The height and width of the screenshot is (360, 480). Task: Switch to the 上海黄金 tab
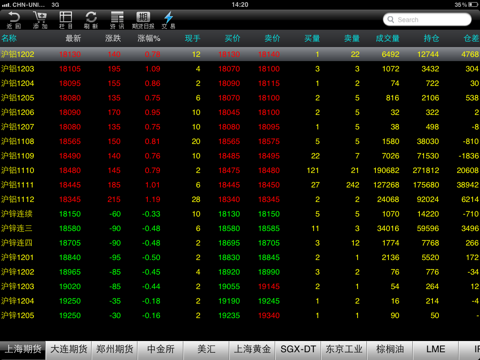pos(252,350)
